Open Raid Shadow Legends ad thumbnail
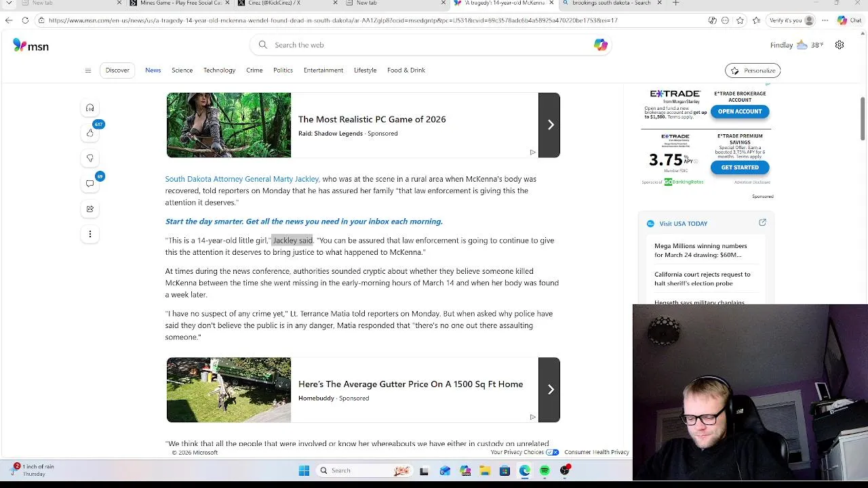Screen dimensions: 868x488 pos(229,125)
